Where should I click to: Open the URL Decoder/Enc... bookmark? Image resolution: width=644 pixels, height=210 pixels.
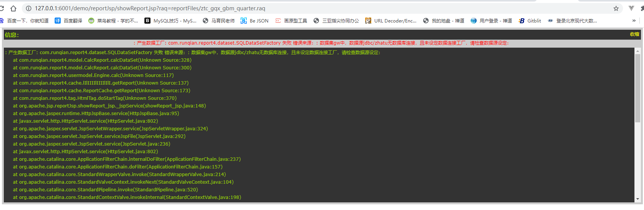click(391, 21)
